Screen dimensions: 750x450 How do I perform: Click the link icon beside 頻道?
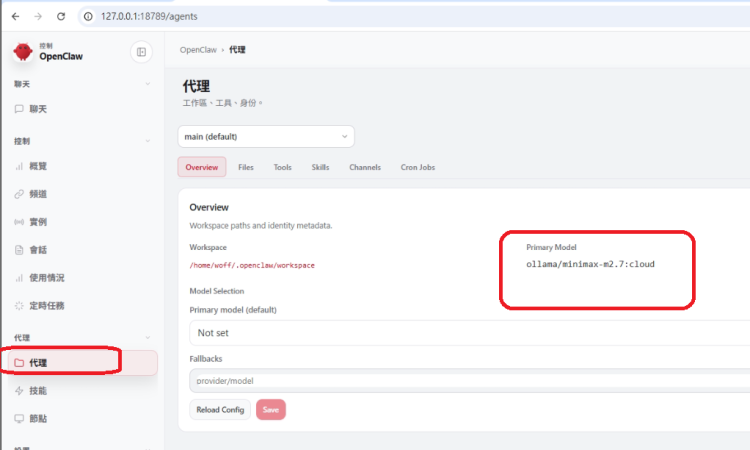coord(19,194)
